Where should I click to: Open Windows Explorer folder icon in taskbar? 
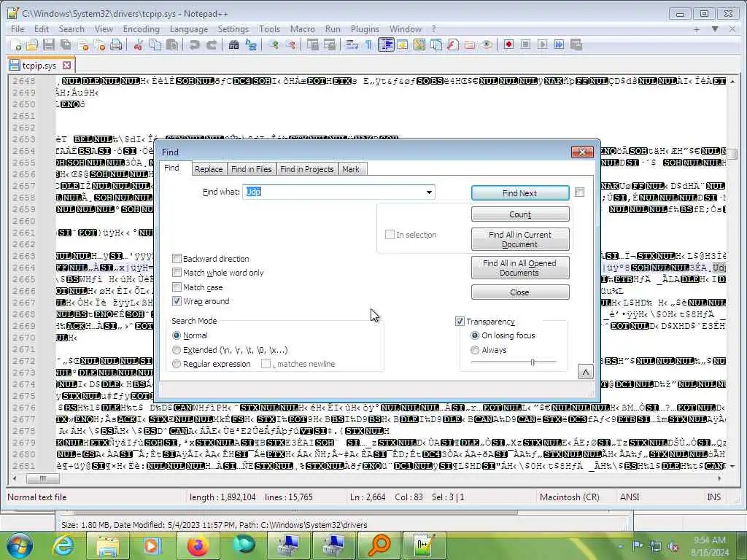(108, 545)
